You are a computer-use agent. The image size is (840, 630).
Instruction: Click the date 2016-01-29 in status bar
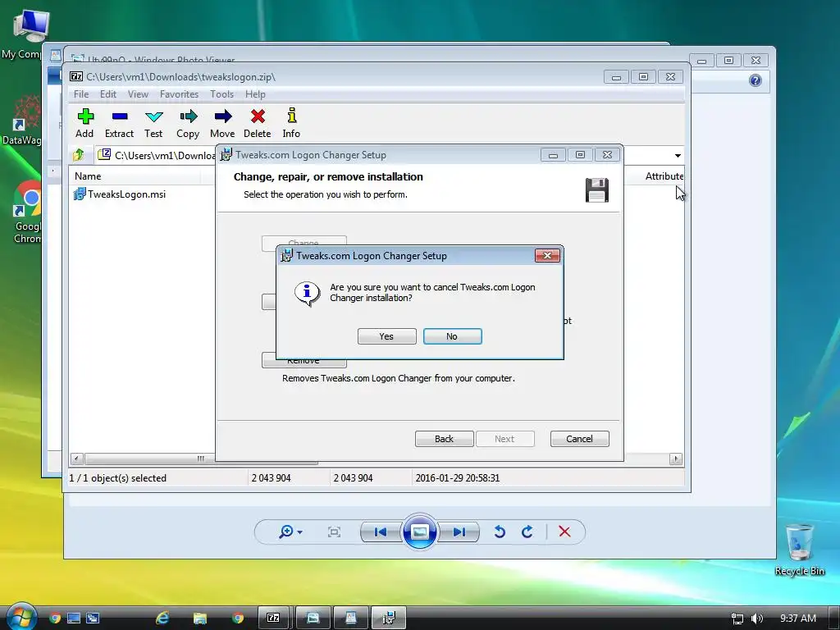point(458,478)
